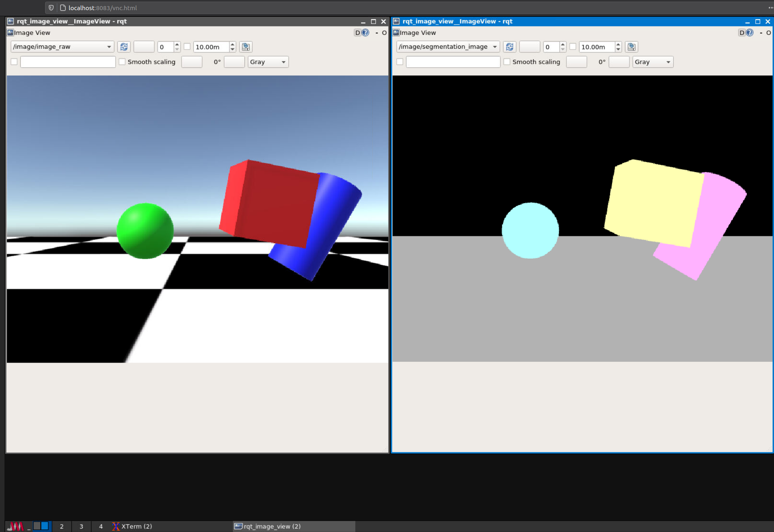Save image_raw view as file
Image resolution: width=774 pixels, height=532 pixels.
click(246, 47)
